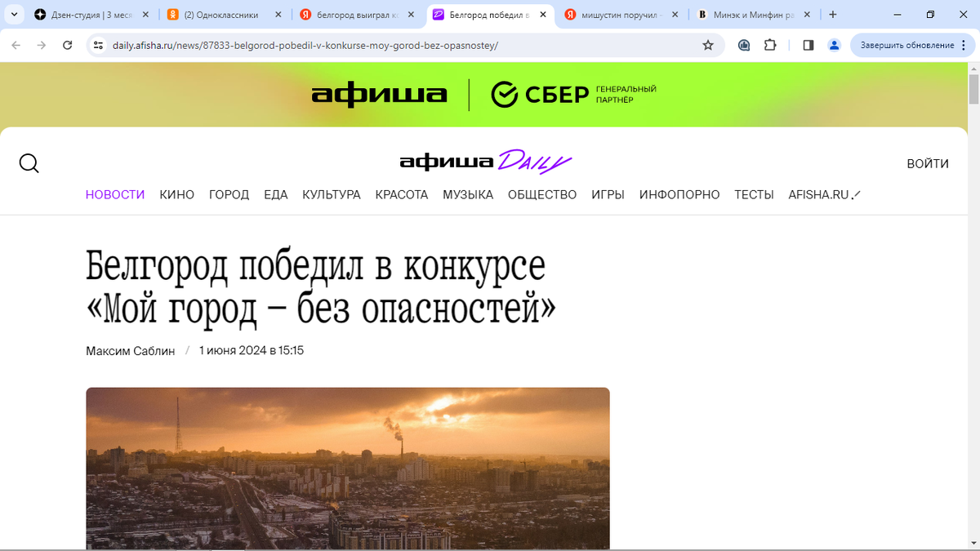980x551 pixels.
Task: Open author Максим Саблин's page
Action: click(131, 351)
